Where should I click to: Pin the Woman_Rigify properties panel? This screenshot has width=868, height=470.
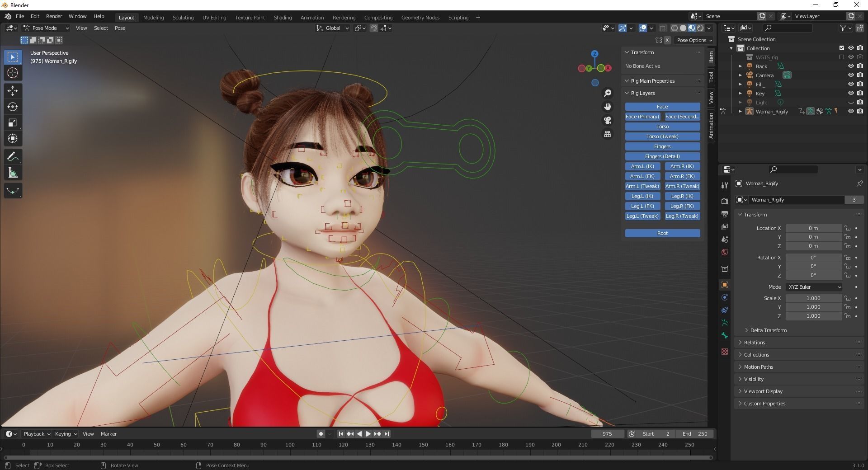coord(859,183)
